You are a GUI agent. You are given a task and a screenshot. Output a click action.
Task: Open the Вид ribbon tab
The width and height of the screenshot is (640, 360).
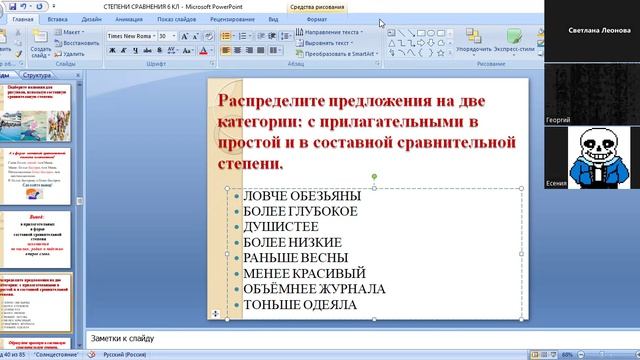click(x=273, y=19)
